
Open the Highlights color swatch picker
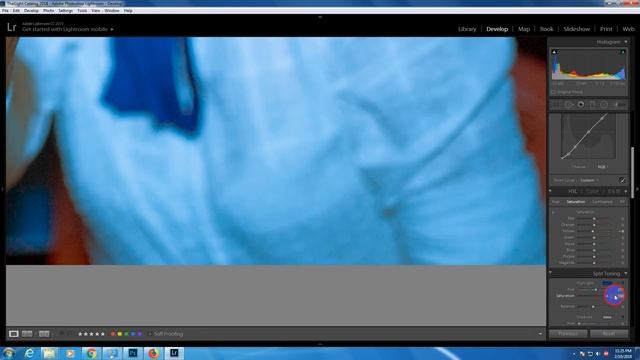coord(607,283)
